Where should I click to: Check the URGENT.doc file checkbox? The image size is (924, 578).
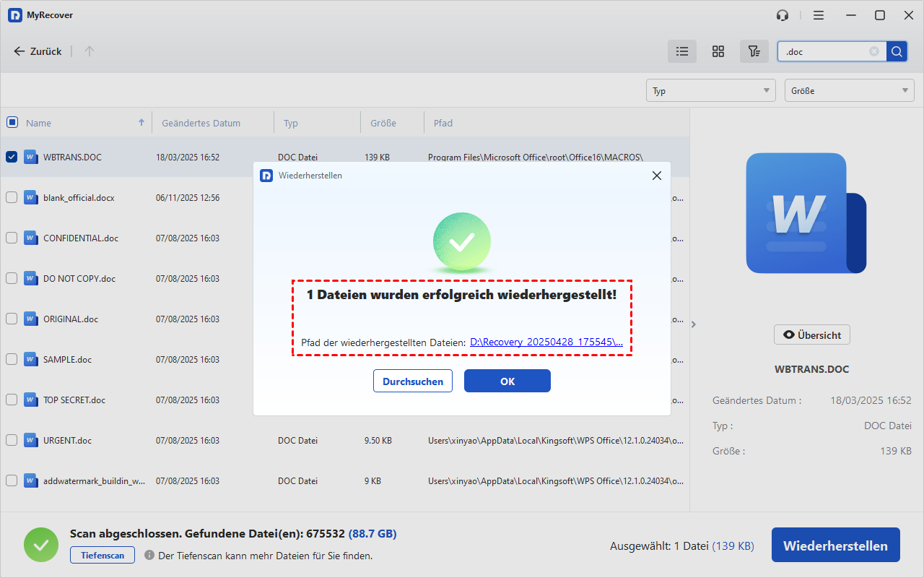[12, 440]
